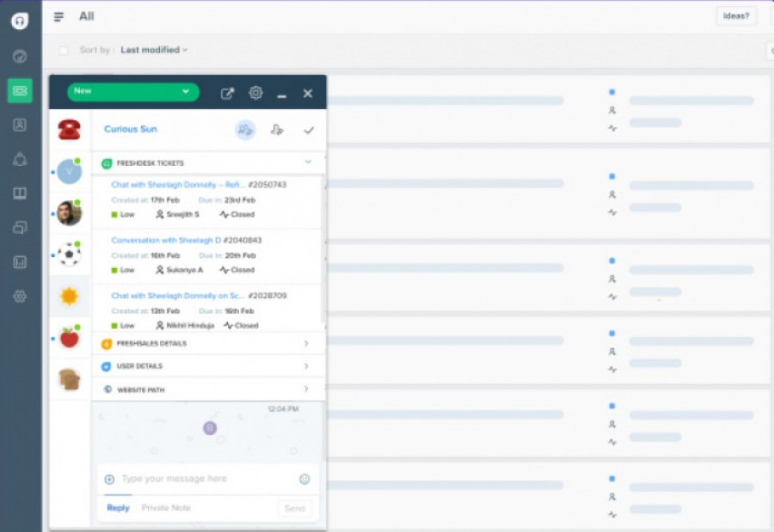The width and height of the screenshot is (774, 532).
Task: Minimize the chat widget panel
Action: [282, 95]
